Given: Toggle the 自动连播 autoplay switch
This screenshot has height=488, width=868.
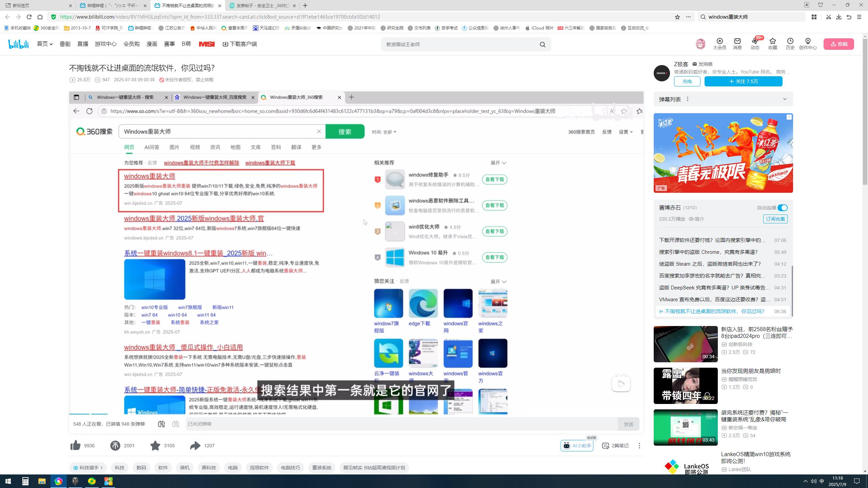Looking at the screenshot, I should click(x=783, y=208).
